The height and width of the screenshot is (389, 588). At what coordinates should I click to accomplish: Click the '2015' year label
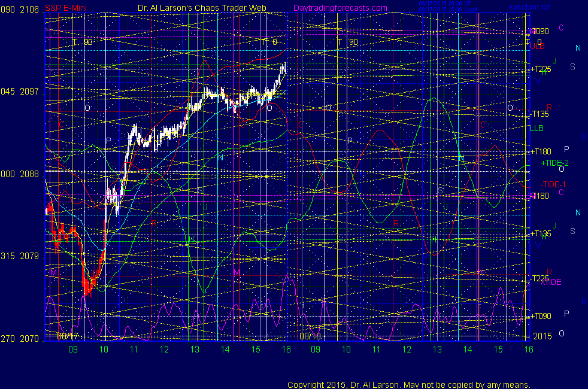click(542, 336)
